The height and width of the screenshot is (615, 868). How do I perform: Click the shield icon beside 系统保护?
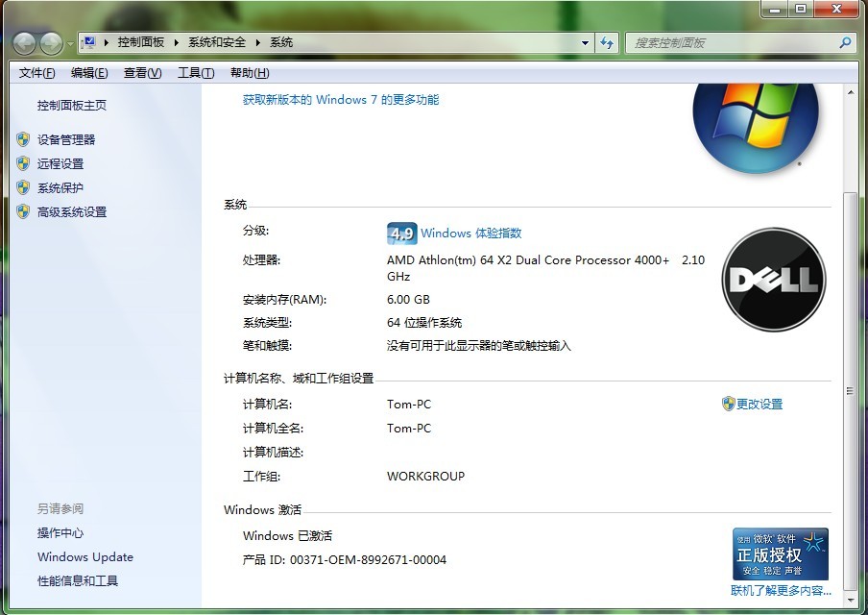coord(23,187)
